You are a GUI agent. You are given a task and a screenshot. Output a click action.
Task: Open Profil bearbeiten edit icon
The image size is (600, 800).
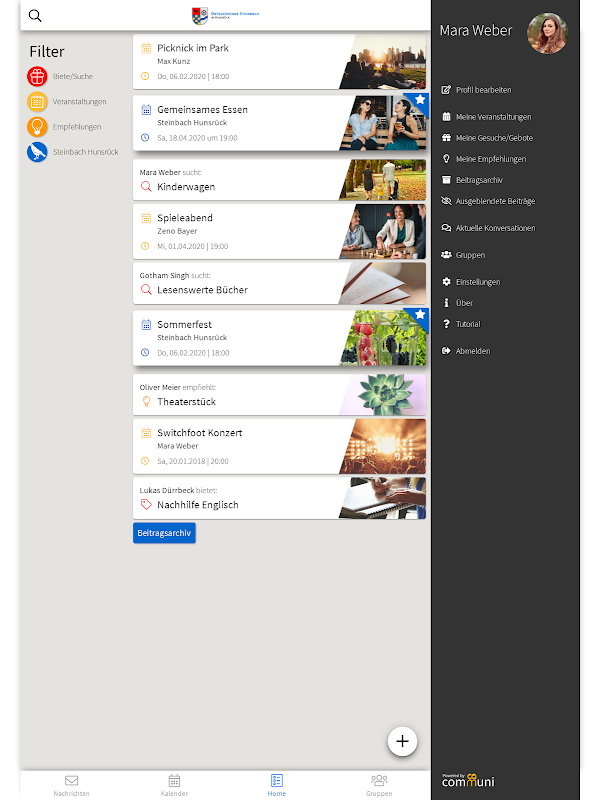pos(446,90)
